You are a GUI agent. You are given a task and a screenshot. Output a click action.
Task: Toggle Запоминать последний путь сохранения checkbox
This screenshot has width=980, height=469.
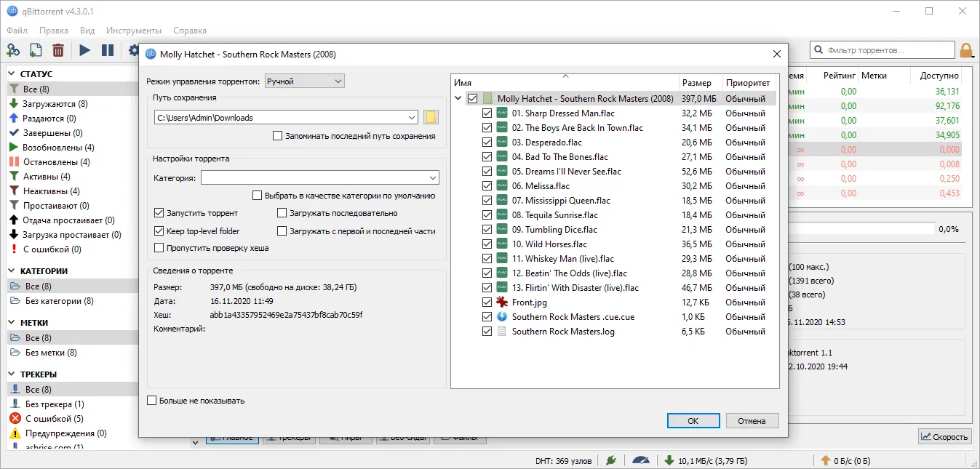(x=277, y=136)
